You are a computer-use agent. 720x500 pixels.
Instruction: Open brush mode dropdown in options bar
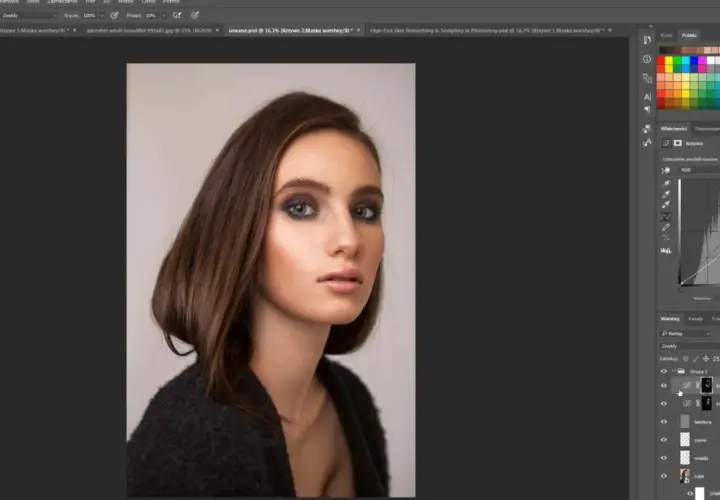29,16
